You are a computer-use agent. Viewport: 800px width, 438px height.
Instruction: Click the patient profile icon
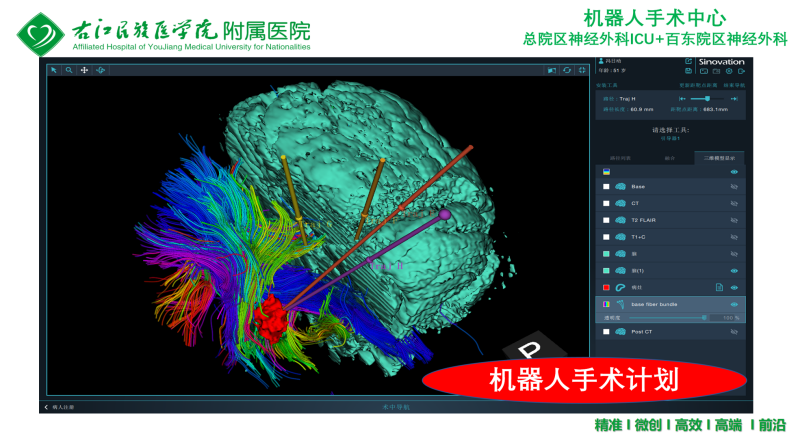601,61
